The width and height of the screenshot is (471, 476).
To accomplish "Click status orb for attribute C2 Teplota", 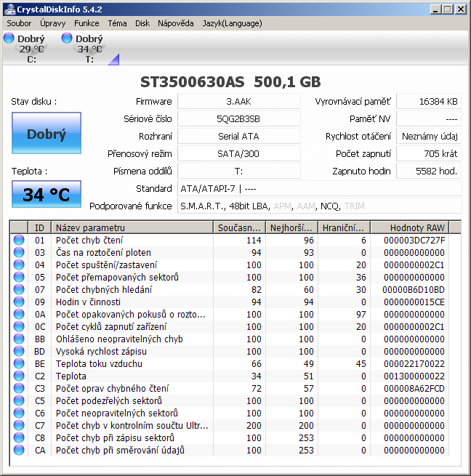I will point(19,376).
